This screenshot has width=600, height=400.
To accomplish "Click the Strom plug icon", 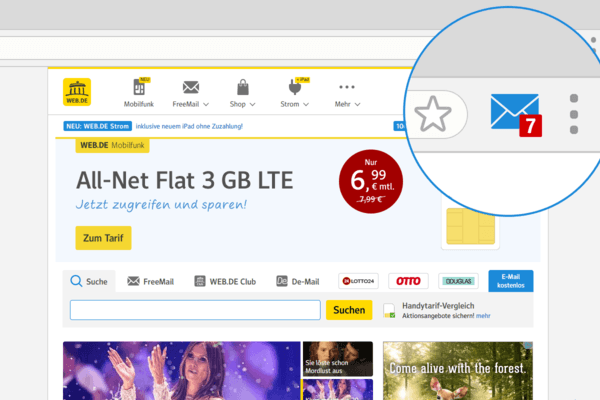I will tap(295, 87).
